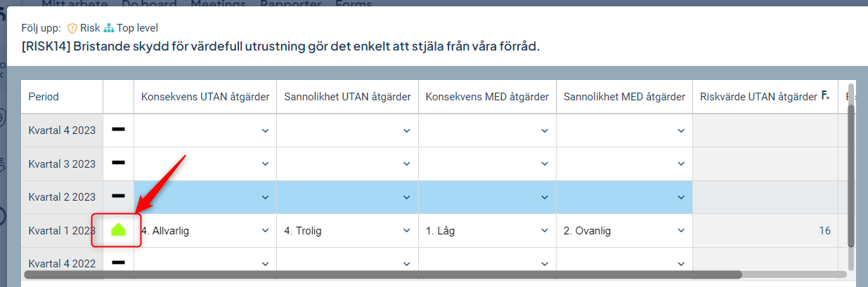Select the Kvartal 3 2023 period row
Screen dimensions: 868x287
(x=62, y=163)
